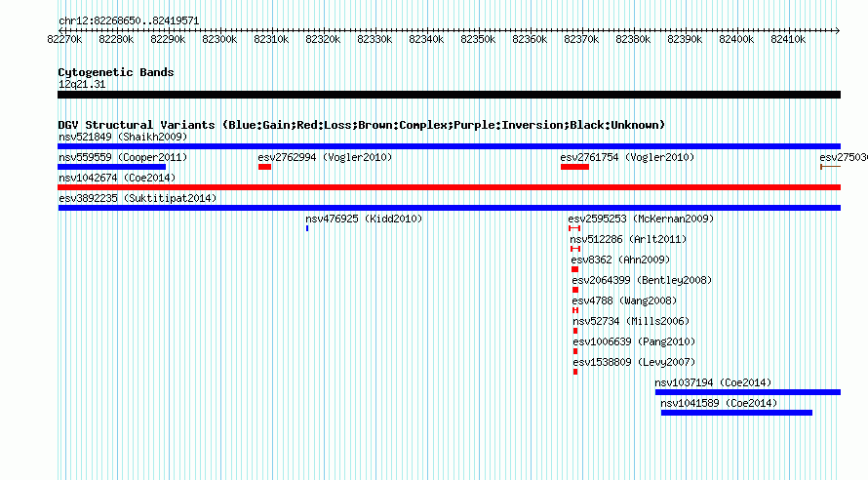Open nsv1037194 (Coe2014) variant label
868x480 pixels.
coord(713,382)
